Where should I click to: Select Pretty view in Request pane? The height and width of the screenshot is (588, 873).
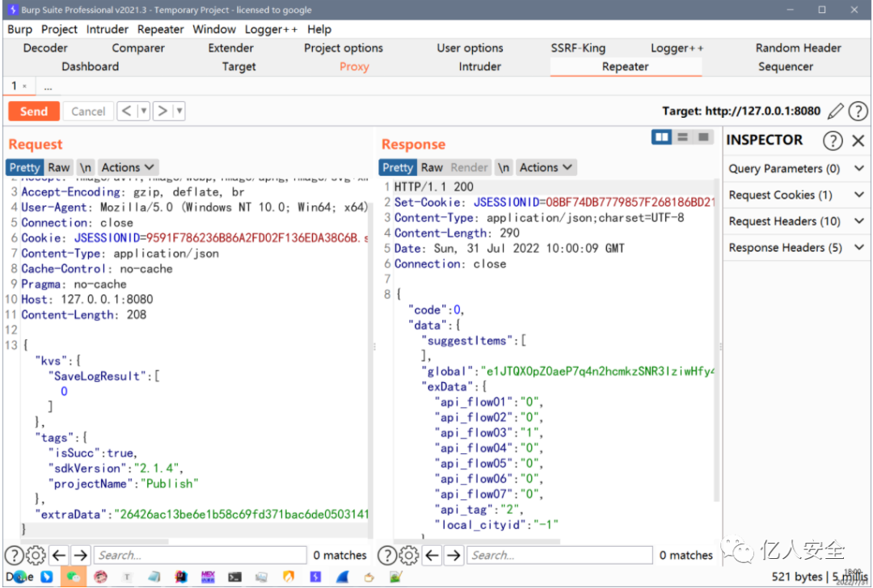[x=24, y=167]
